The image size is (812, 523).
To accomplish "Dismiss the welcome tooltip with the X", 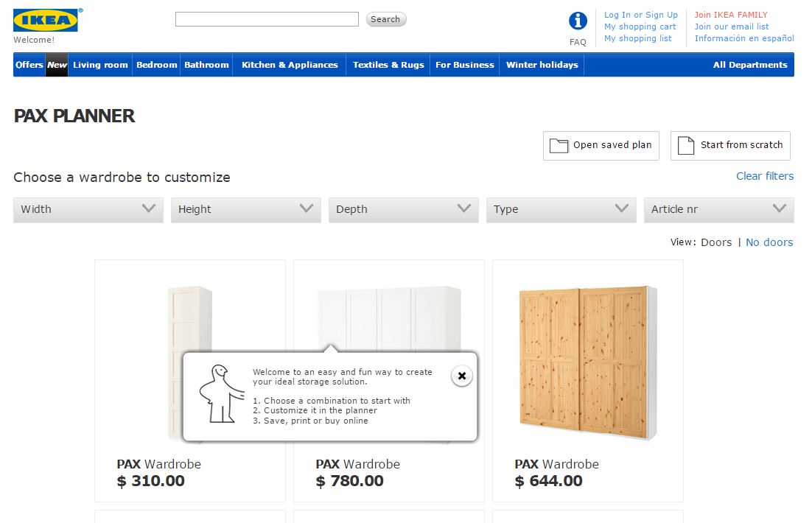I will pyautogui.click(x=462, y=376).
